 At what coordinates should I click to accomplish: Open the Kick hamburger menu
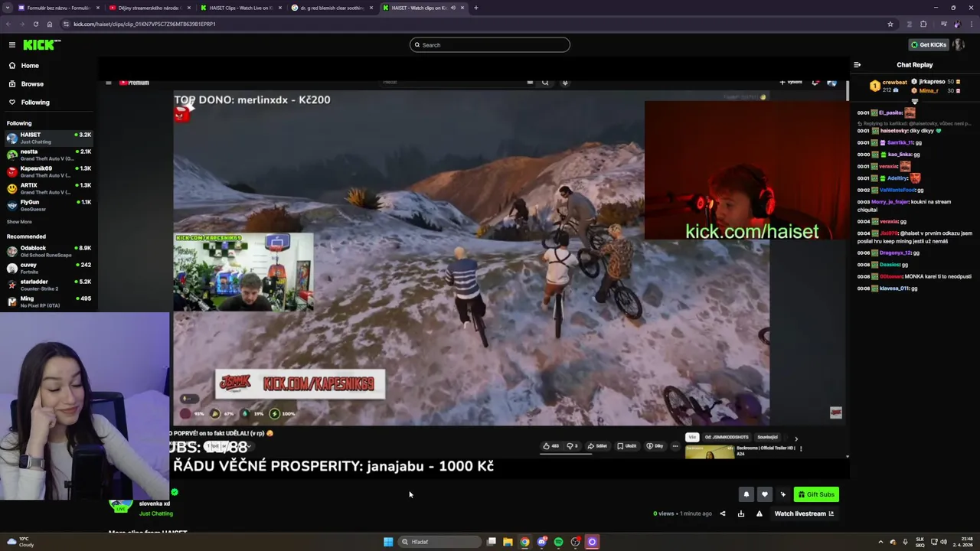(11, 44)
